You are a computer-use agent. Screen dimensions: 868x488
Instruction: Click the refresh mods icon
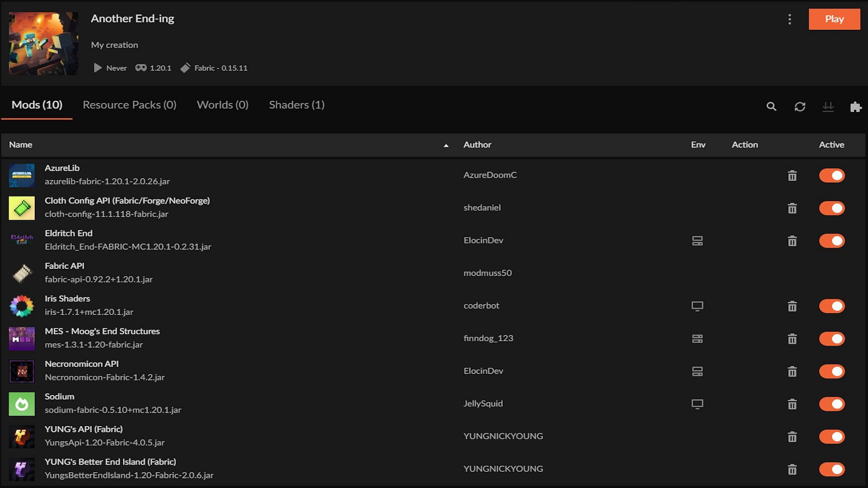pos(800,107)
